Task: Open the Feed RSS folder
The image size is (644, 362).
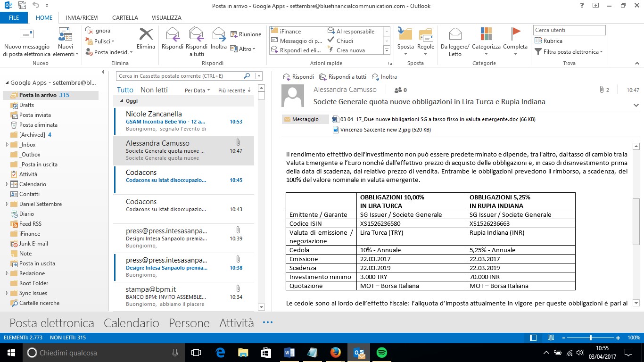Action: (x=30, y=224)
